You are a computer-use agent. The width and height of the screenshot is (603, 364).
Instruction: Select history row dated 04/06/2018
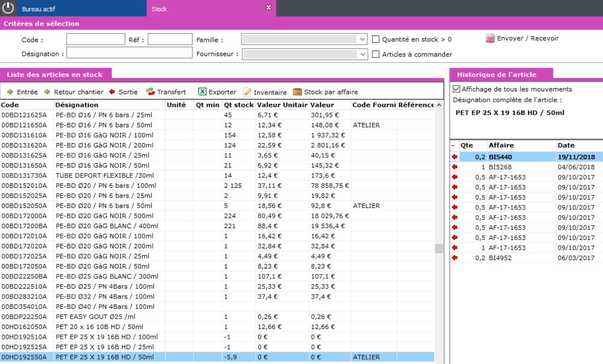point(527,167)
